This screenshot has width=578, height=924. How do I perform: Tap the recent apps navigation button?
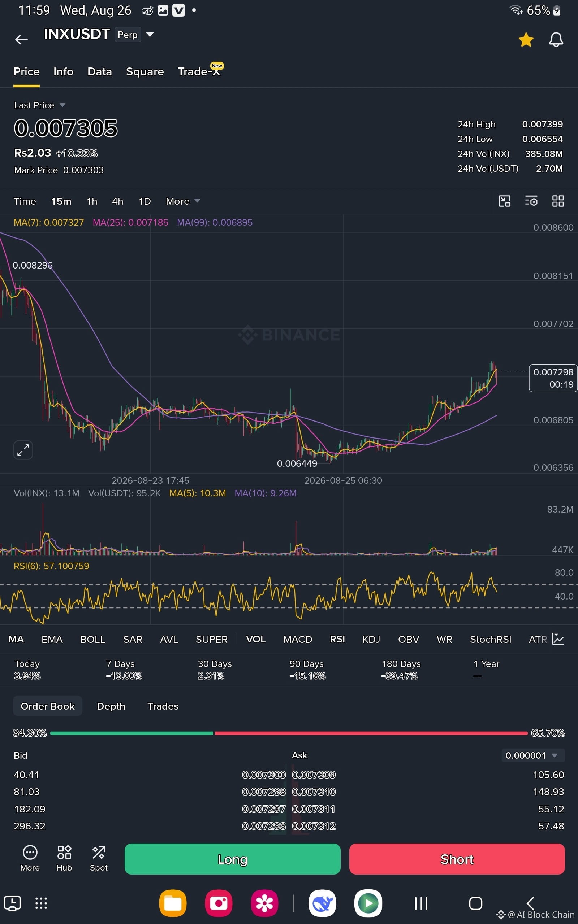click(421, 903)
